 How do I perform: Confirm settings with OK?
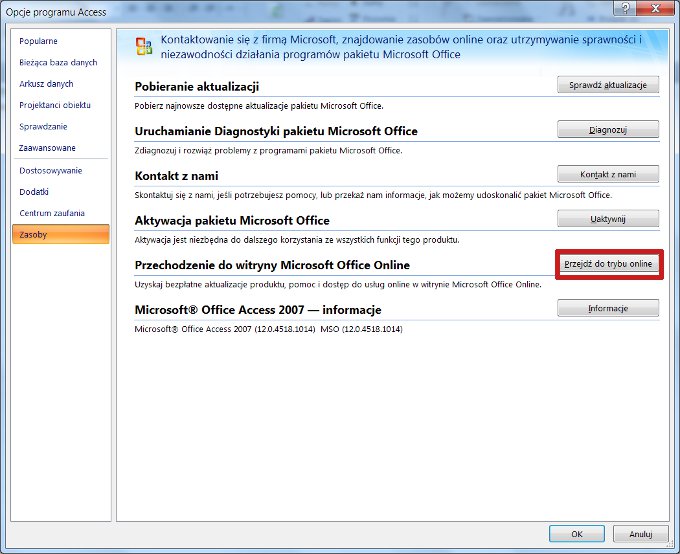(x=577, y=534)
